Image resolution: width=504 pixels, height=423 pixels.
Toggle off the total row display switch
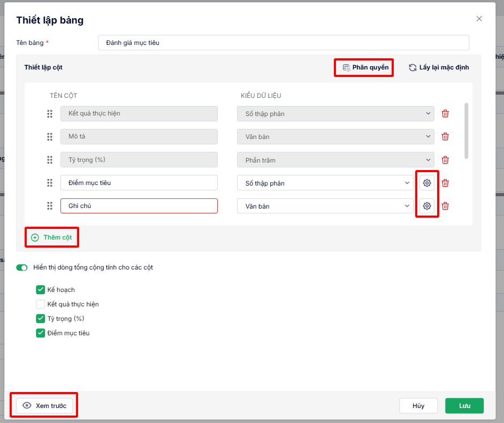pyautogui.click(x=22, y=267)
